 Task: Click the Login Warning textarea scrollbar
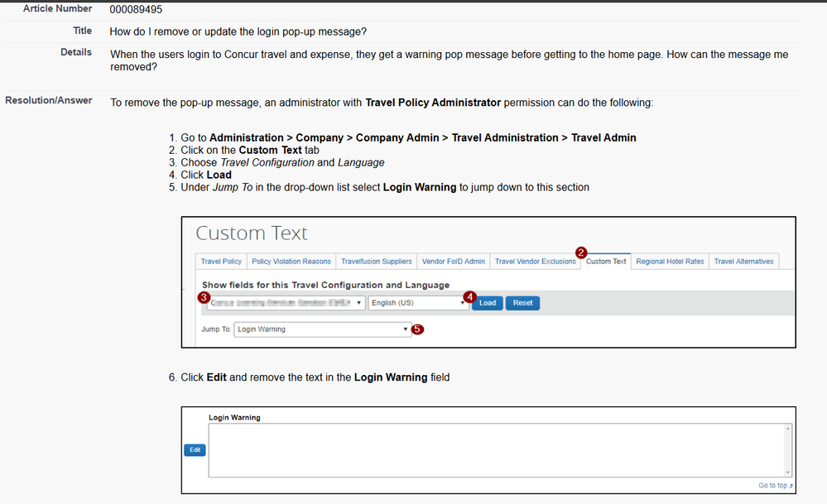click(x=788, y=451)
